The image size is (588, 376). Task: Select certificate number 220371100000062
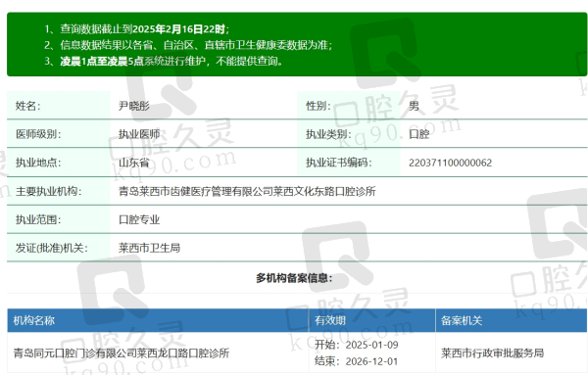tap(450, 163)
